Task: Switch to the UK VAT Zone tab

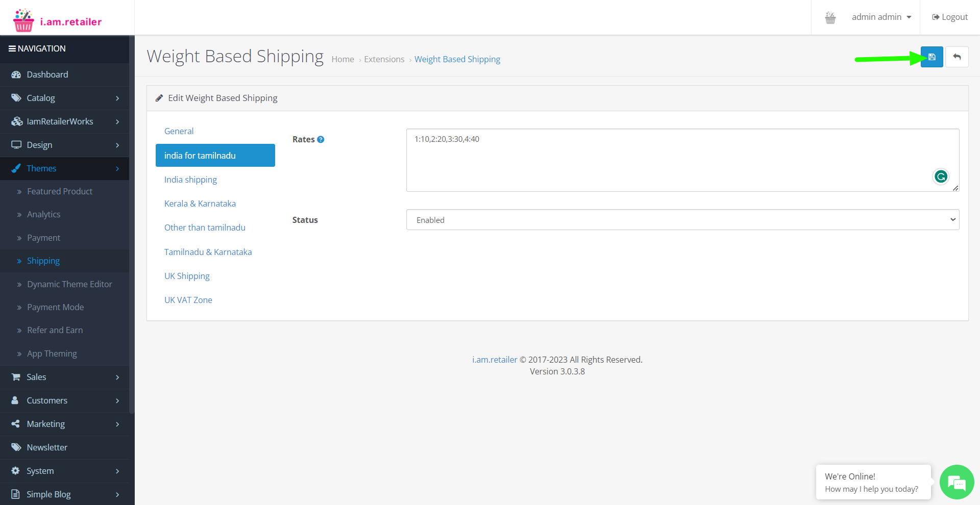Action: [x=215, y=300]
